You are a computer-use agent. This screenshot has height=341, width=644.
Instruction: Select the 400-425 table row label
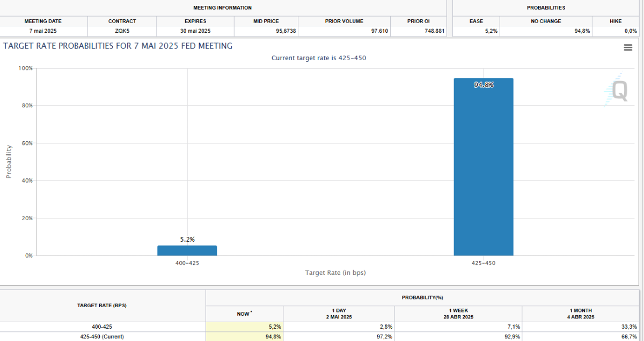point(102,327)
